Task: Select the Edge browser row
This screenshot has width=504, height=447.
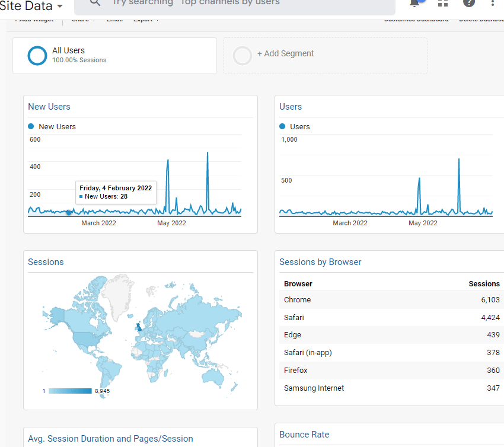Action: coord(391,335)
